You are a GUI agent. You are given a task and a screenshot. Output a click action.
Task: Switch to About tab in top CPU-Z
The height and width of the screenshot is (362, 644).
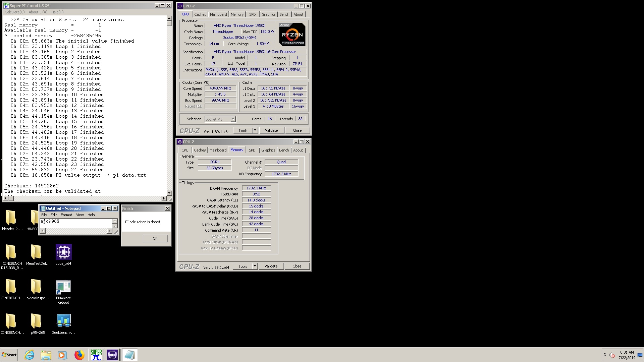[299, 14]
